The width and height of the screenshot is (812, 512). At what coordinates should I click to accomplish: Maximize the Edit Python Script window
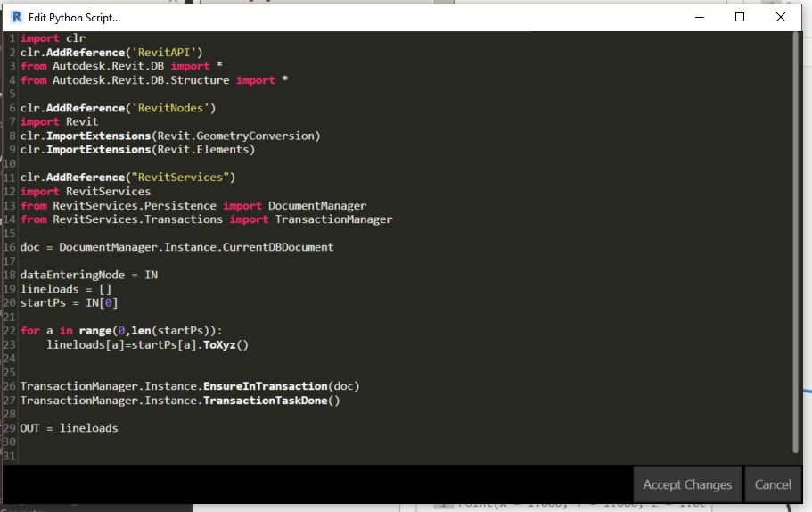pos(740,17)
